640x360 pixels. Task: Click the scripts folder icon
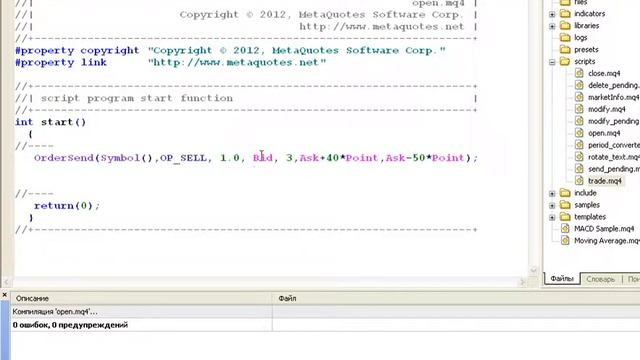point(565,62)
